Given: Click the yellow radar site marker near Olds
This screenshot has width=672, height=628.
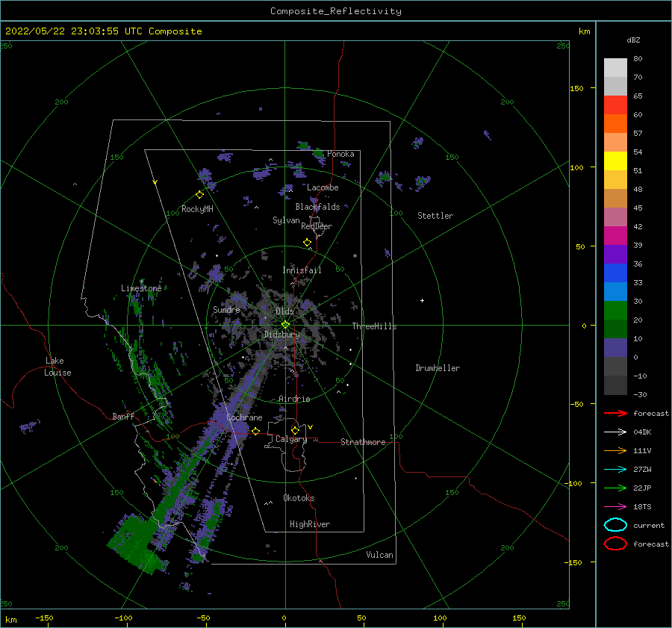Looking at the screenshot, I should 285,325.
